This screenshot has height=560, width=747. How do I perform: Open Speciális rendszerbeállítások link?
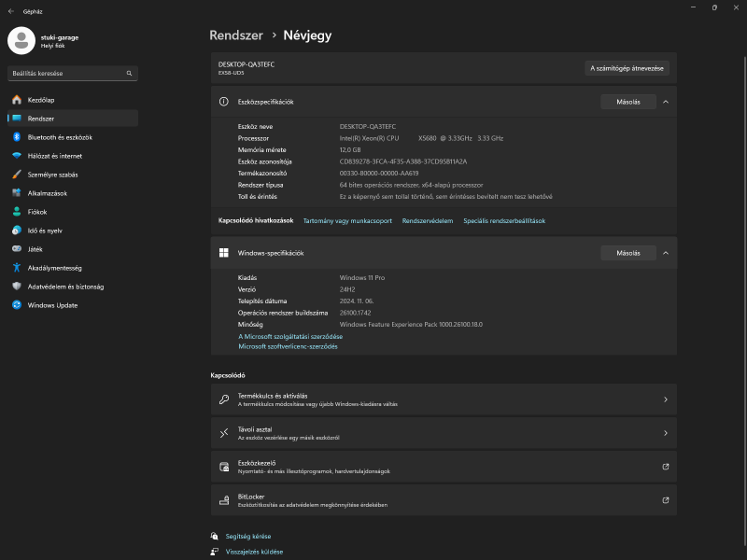[x=504, y=221]
